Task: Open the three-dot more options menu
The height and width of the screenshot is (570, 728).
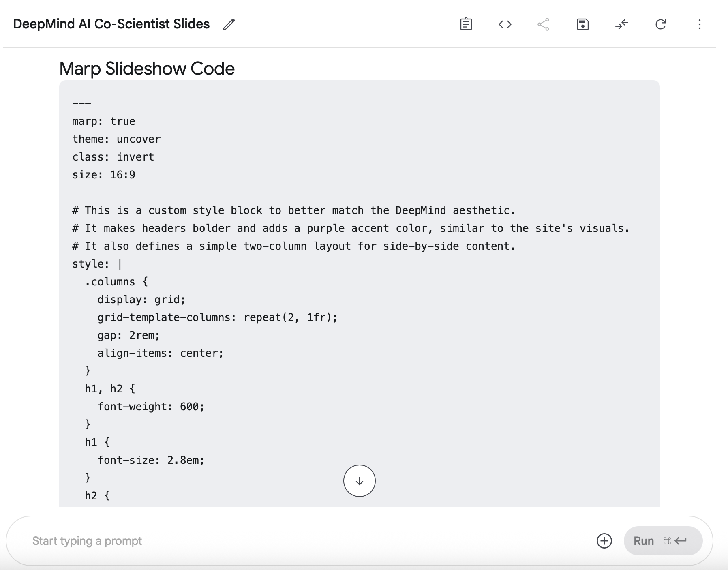Action: coord(700,24)
